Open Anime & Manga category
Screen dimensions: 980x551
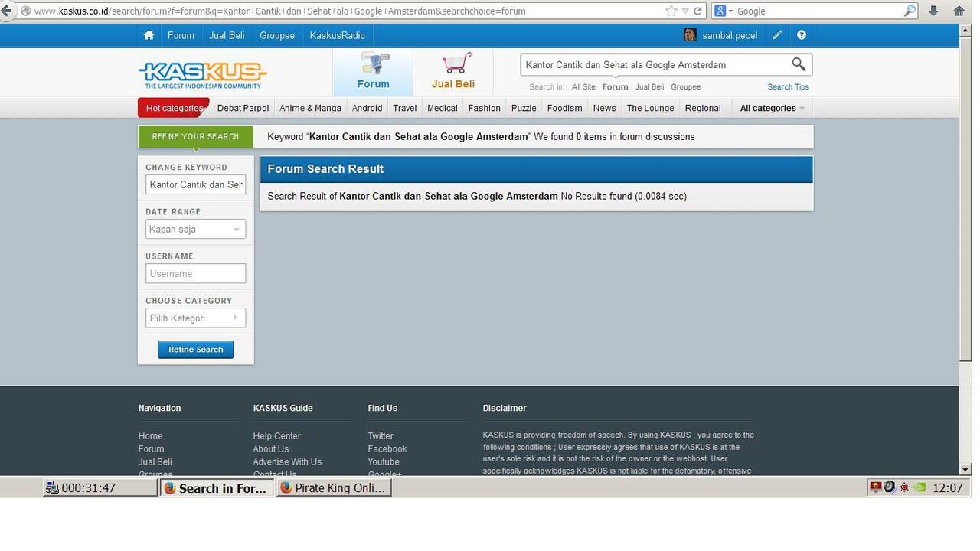310,108
